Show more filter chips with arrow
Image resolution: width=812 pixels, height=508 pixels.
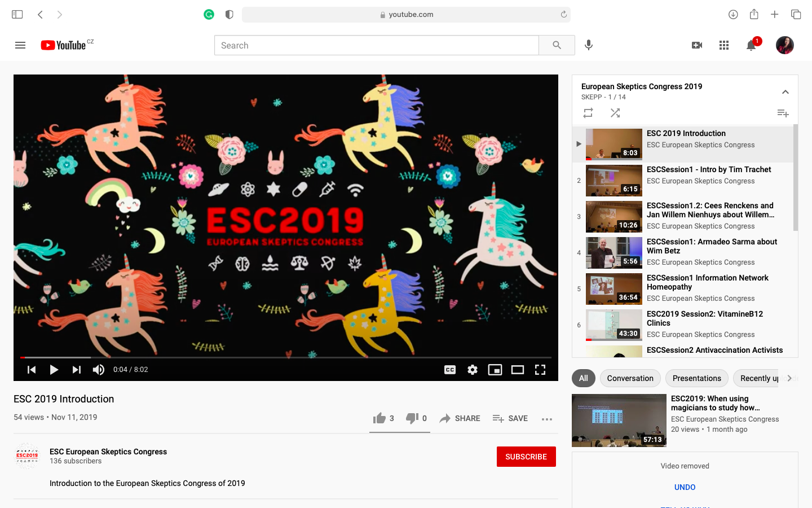(789, 378)
